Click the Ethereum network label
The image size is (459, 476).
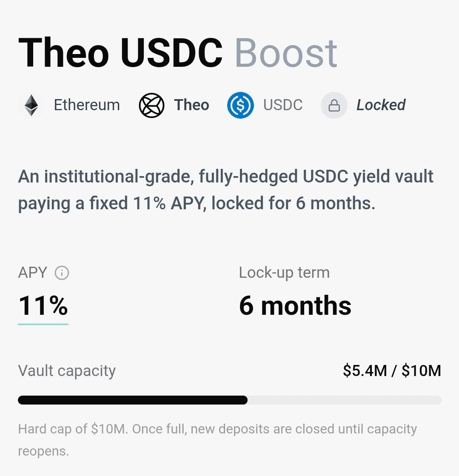pos(87,105)
